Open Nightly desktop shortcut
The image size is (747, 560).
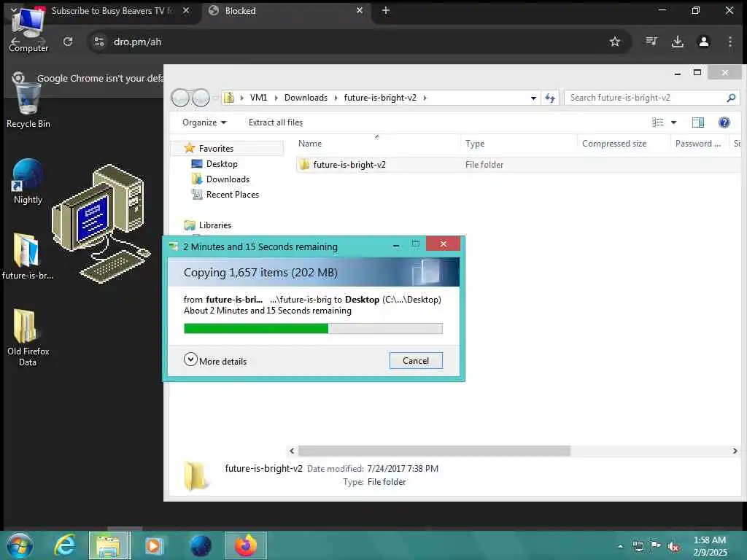click(x=28, y=182)
